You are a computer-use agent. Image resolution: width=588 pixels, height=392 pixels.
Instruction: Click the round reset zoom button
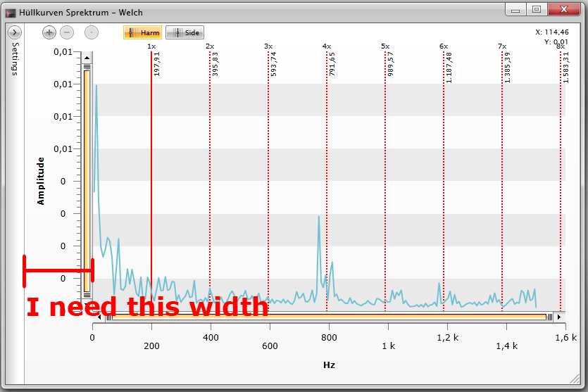click(x=91, y=32)
